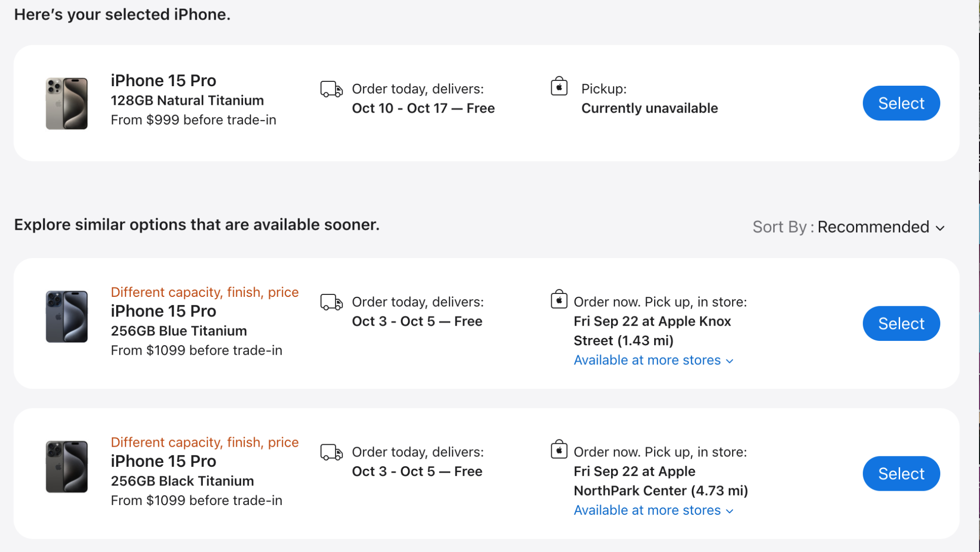Viewport: 980px width, 552px height.
Task: Select the 256GB Blue Titanium iPhone
Action: 901,324
